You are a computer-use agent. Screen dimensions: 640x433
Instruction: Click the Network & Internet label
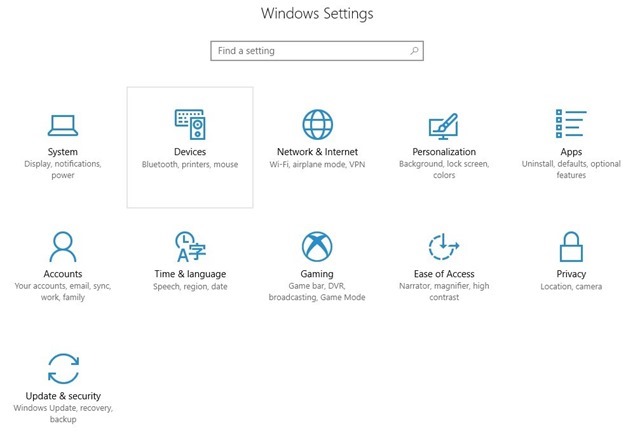317,152
